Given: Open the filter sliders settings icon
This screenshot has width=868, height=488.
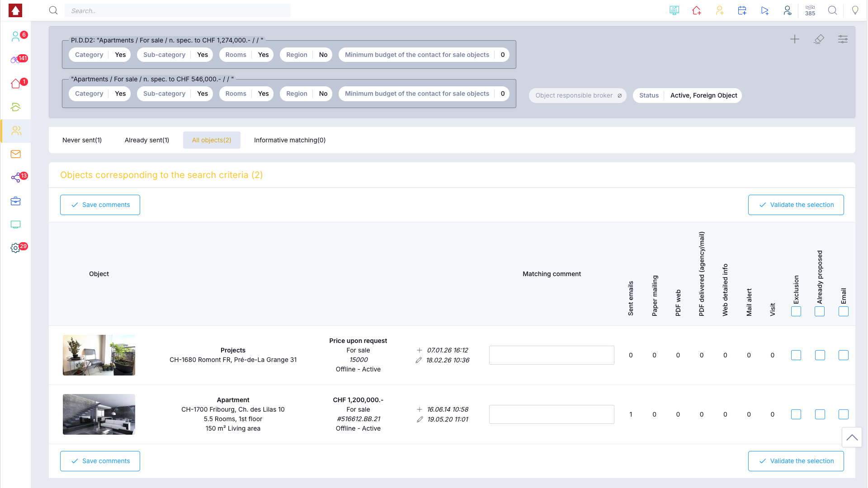Looking at the screenshot, I should point(843,39).
